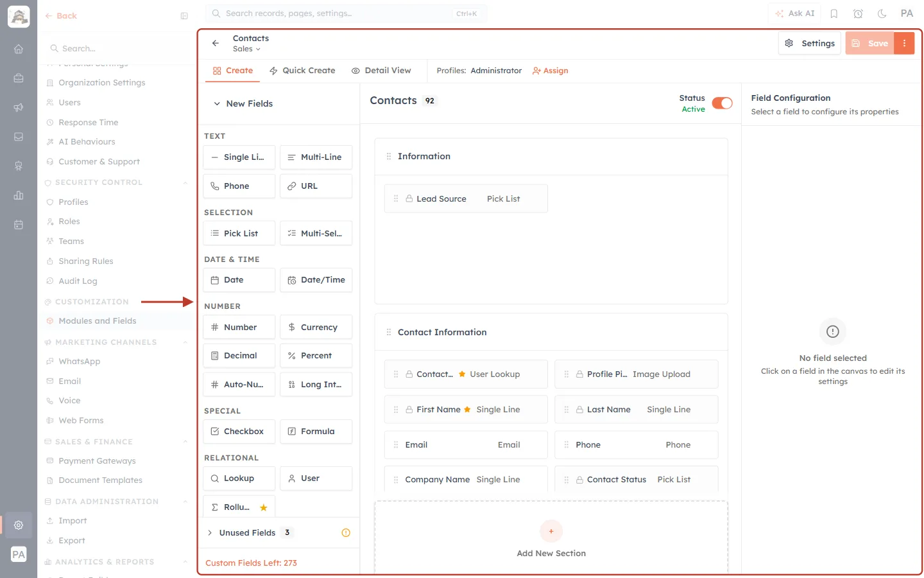Click the home icon in left rail

pyautogui.click(x=19, y=49)
